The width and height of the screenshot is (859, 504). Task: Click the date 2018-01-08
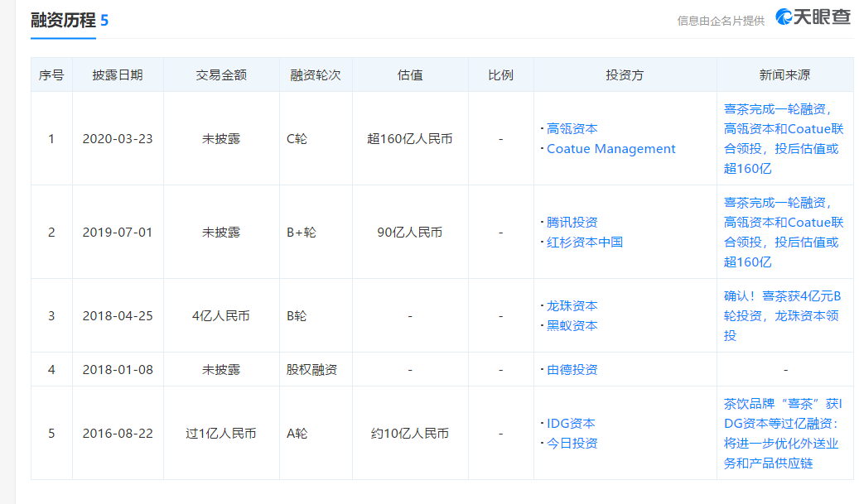(118, 370)
